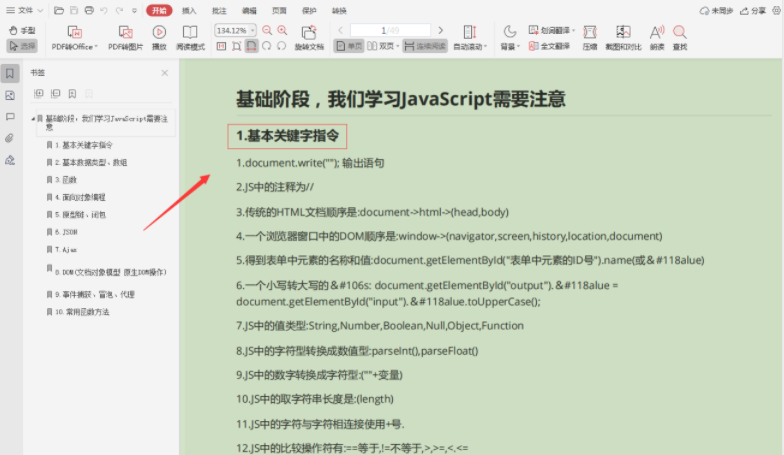Open the 文件 file menu
Viewport: 784px width, 455px height.
[24, 10]
